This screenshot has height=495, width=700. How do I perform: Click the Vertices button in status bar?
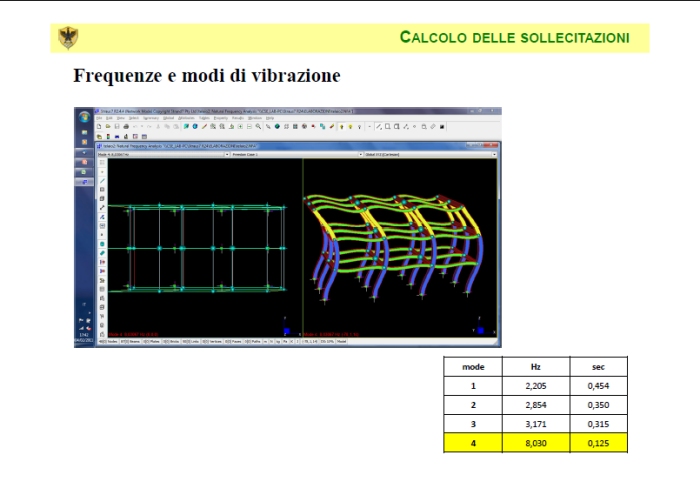(215, 341)
